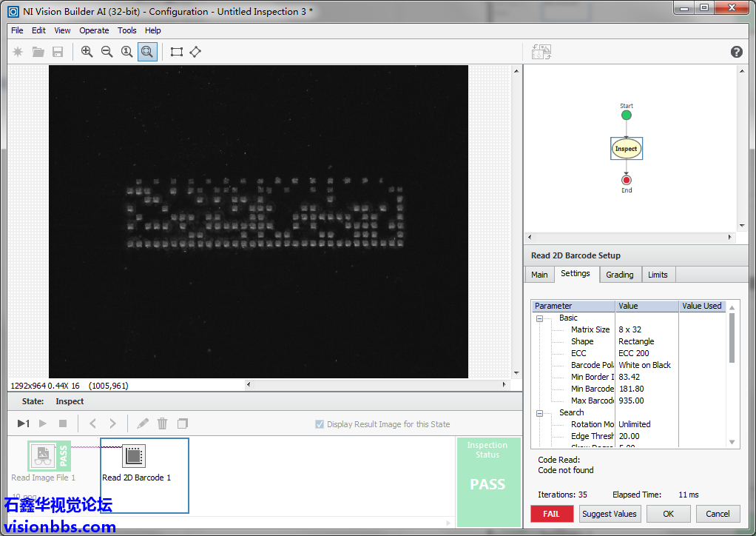The image size is (756, 536).
Task: Click the parameter list vertical scrollbar
Action: click(732, 338)
